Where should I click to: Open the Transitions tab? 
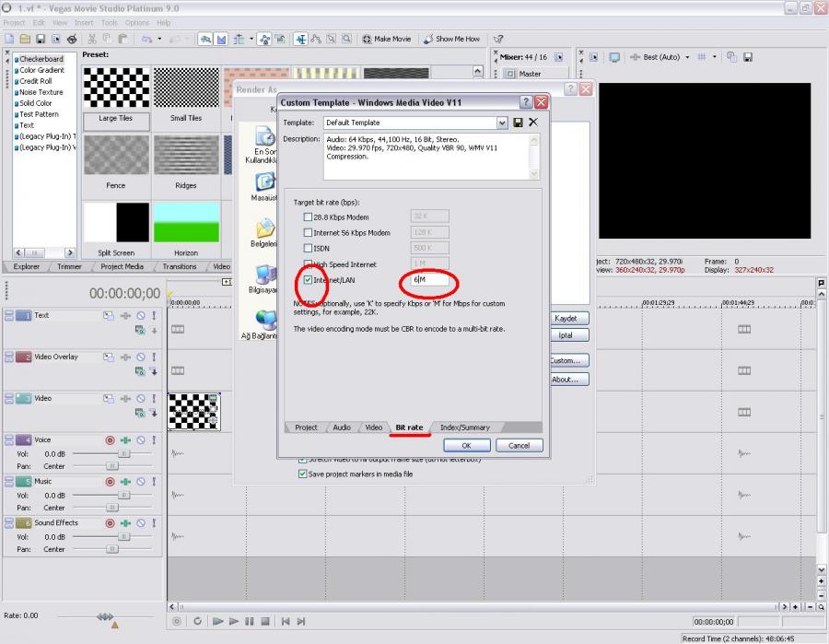pos(180,266)
